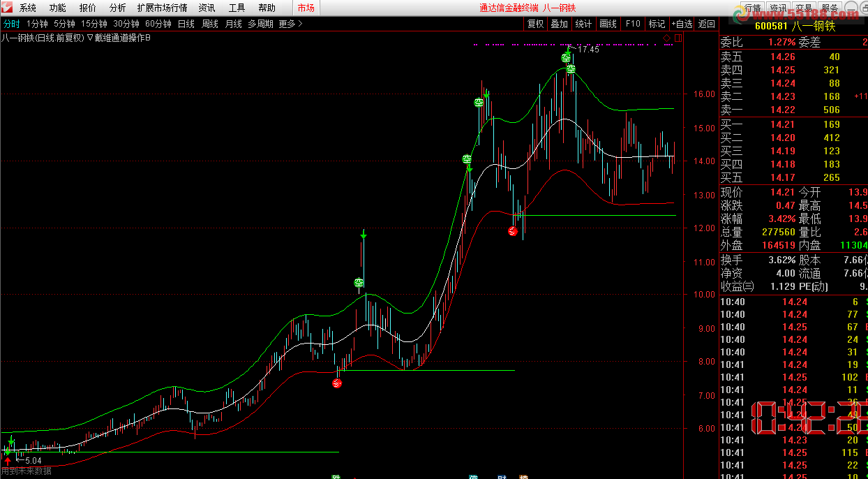This screenshot has height=479, width=868.
Task: Select the 1分钟 period
Action: click(x=37, y=24)
